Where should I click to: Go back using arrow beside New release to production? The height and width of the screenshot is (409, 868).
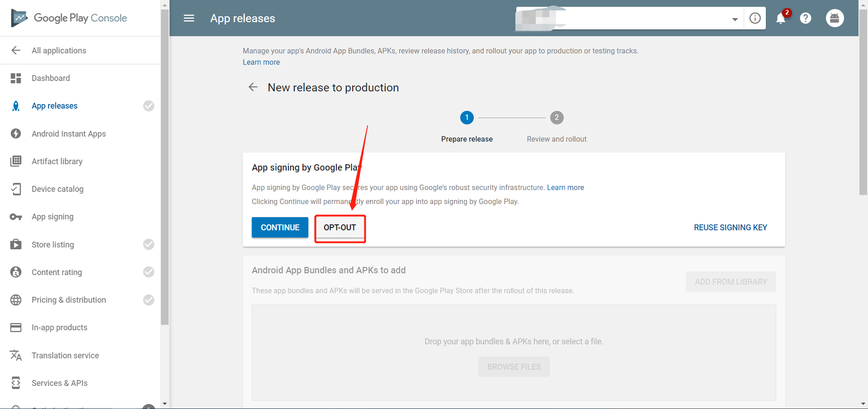coord(253,87)
